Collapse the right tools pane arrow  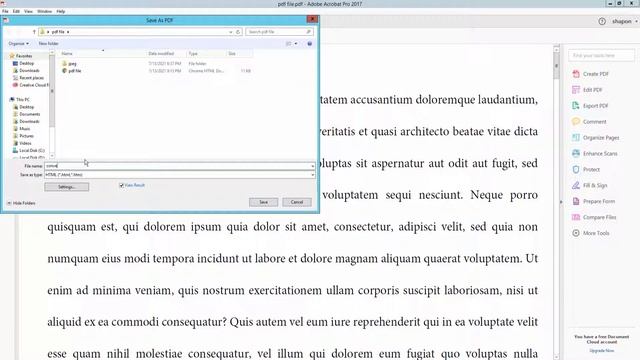[x=561, y=202]
